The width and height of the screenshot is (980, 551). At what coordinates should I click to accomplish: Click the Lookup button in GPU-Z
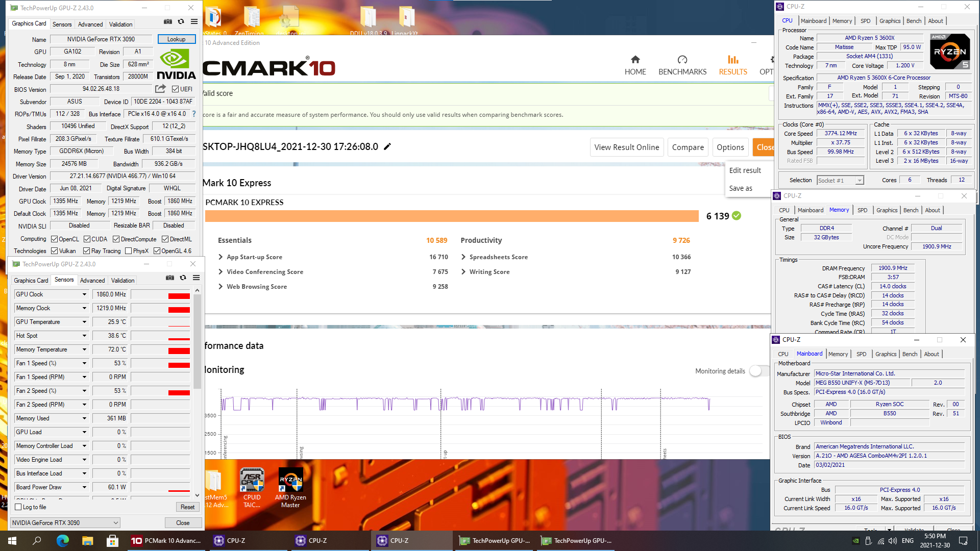click(x=176, y=39)
